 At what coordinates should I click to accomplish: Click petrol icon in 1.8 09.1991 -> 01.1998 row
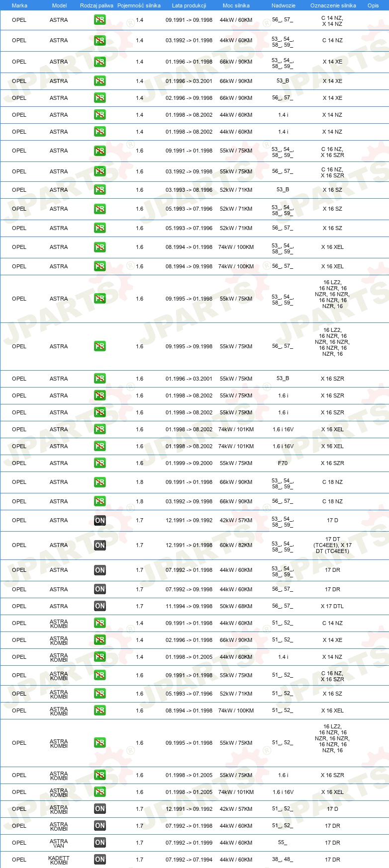[100, 482]
